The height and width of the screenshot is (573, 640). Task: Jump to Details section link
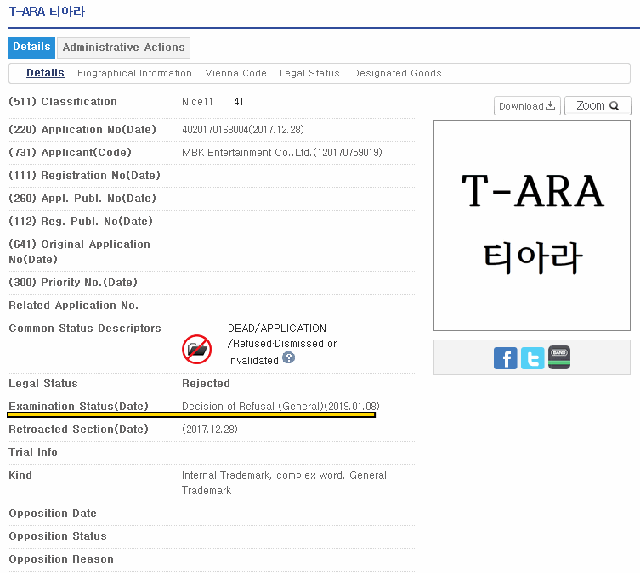click(x=45, y=73)
